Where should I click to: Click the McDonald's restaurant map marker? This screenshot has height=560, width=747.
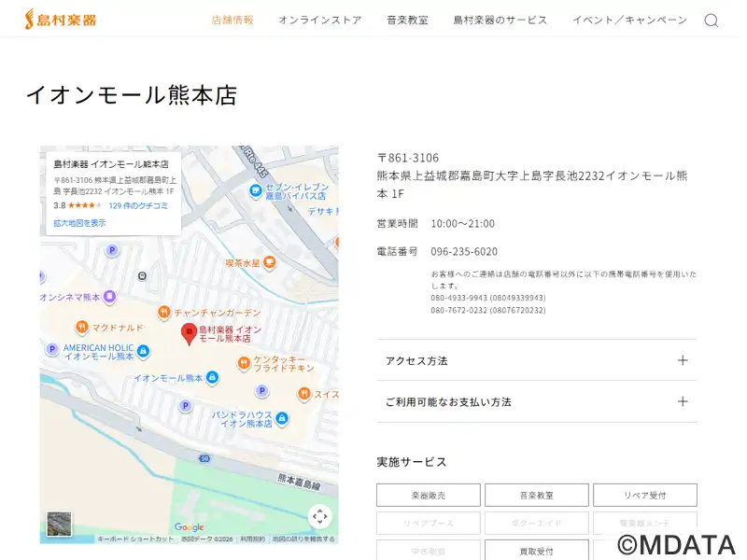pos(82,328)
